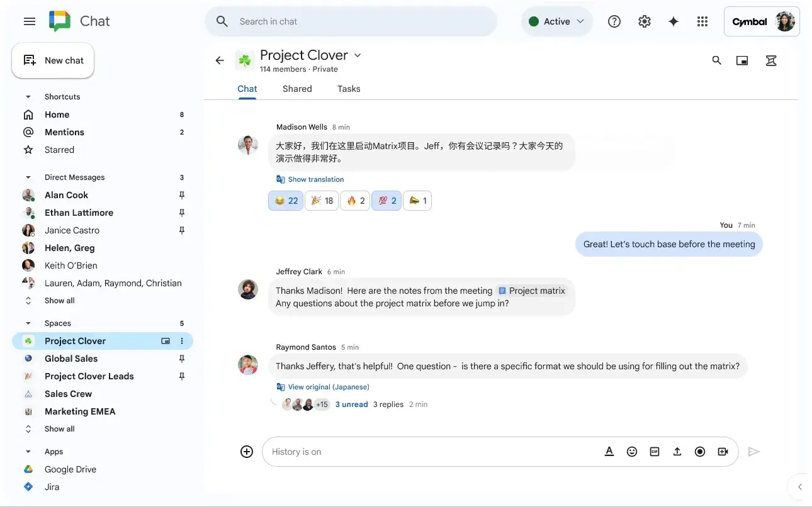Switch to the Chat tab
812x507 pixels.
247,89
